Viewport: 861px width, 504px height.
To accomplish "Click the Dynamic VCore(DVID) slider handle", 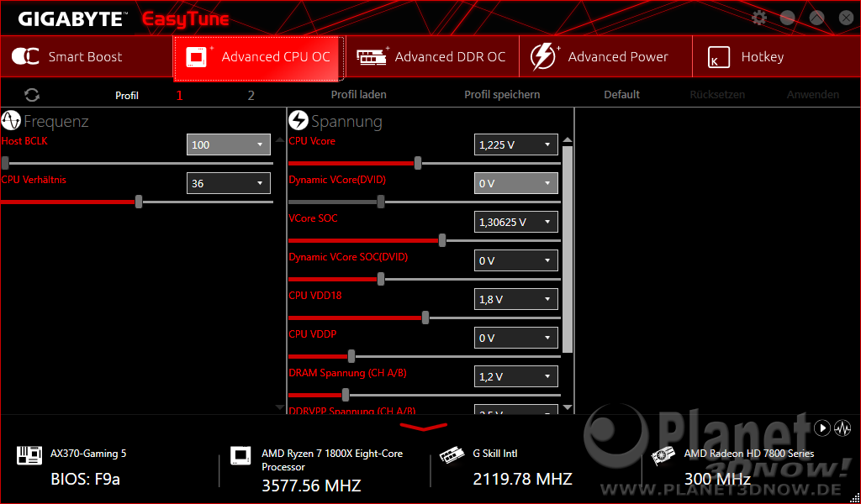I will 381,202.
